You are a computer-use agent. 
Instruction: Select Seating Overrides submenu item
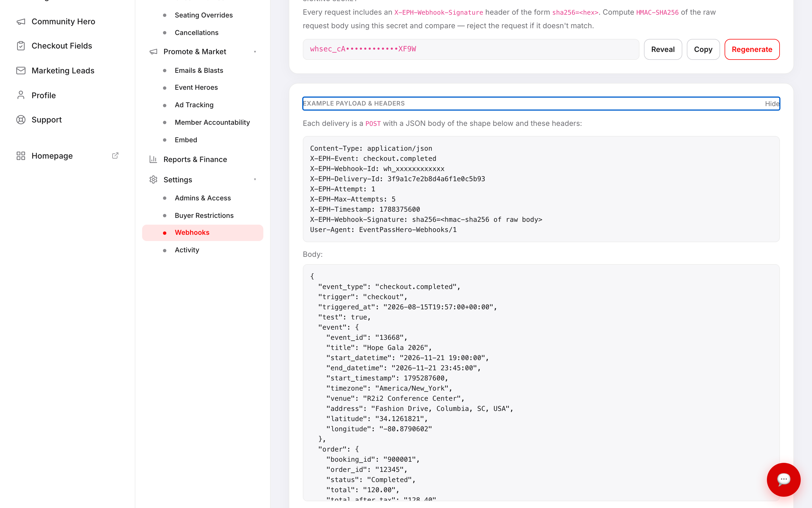(x=204, y=15)
